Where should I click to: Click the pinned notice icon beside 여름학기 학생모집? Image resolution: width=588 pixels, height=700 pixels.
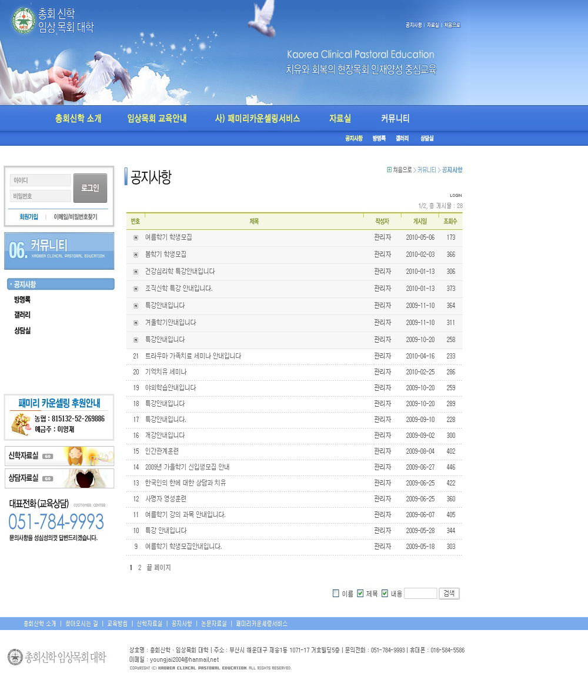[136, 237]
